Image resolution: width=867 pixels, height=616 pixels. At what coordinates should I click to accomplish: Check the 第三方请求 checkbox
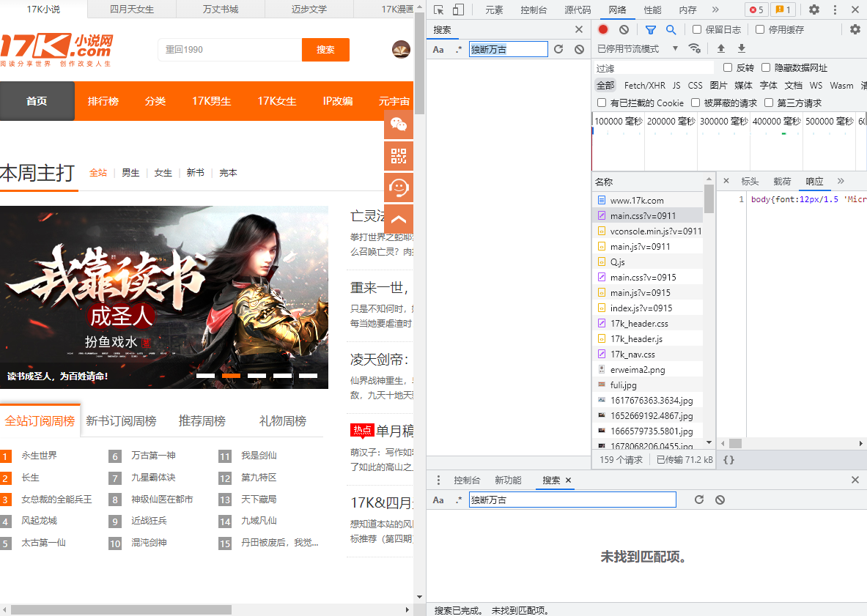click(x=769, y=103)
